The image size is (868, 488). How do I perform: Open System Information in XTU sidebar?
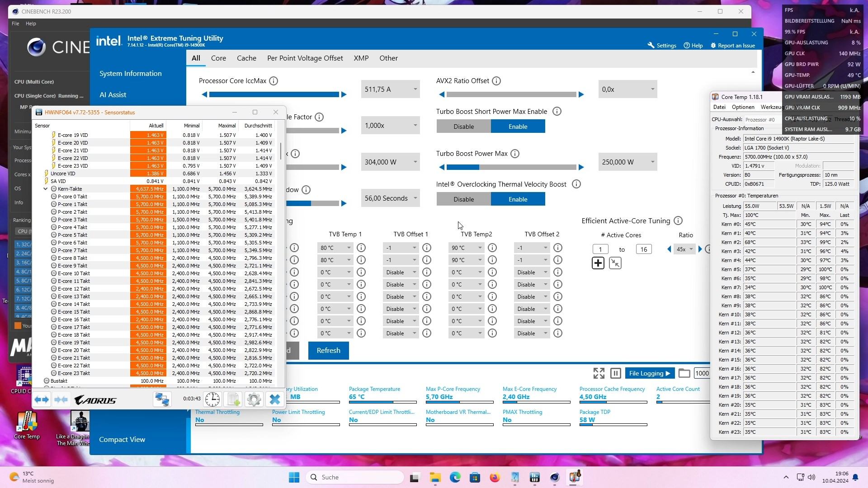click(130, 74)
